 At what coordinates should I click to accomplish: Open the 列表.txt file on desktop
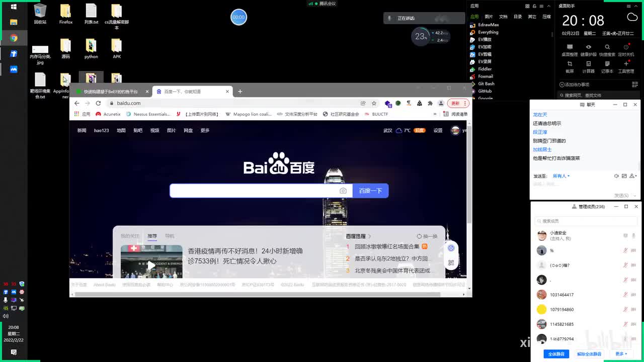click(x=91, y=14)
